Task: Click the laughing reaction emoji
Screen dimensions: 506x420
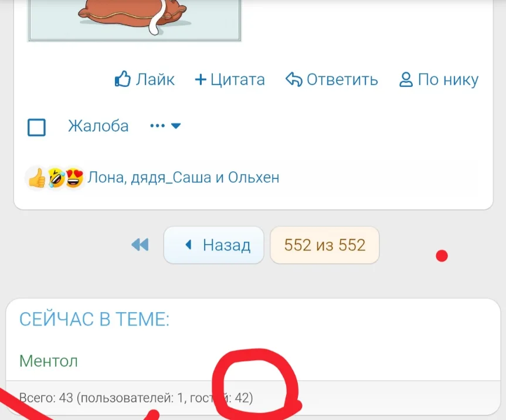Action: 56,178
